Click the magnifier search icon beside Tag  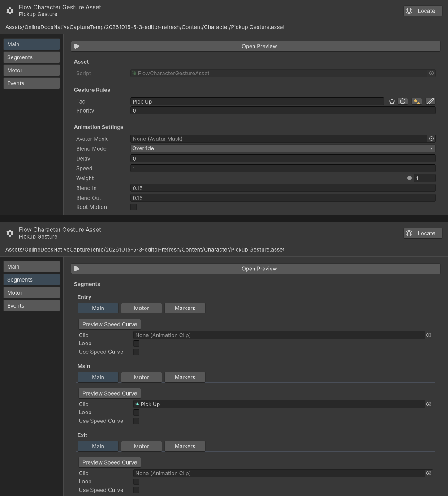(x=403, y=101)
